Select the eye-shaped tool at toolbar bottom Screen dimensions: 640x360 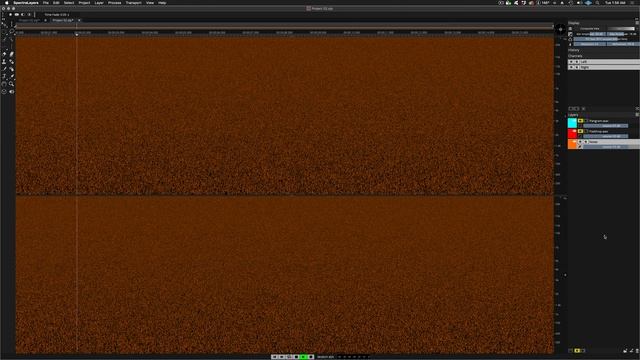[12, 92]
